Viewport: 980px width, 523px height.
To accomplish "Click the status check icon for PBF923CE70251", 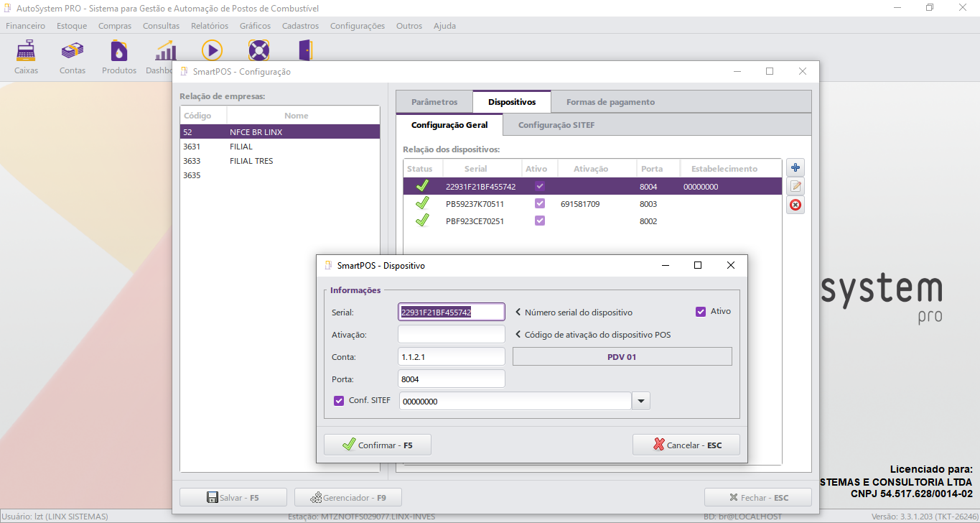I will click(422, 221).
